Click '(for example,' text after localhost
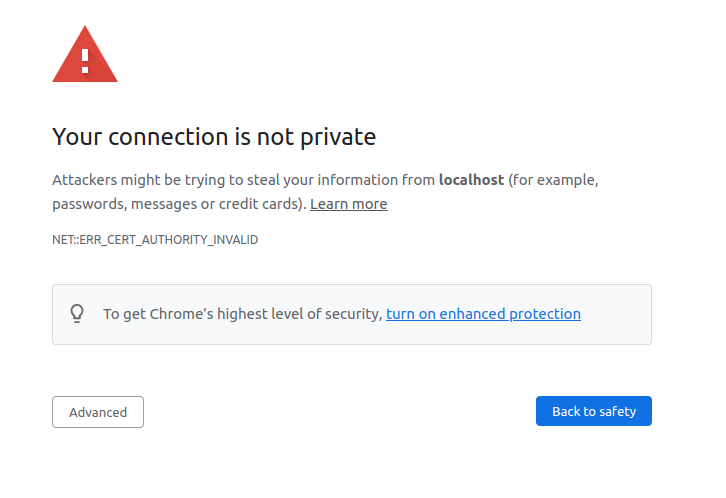The image size is (726, 498). tap(553, 181)
